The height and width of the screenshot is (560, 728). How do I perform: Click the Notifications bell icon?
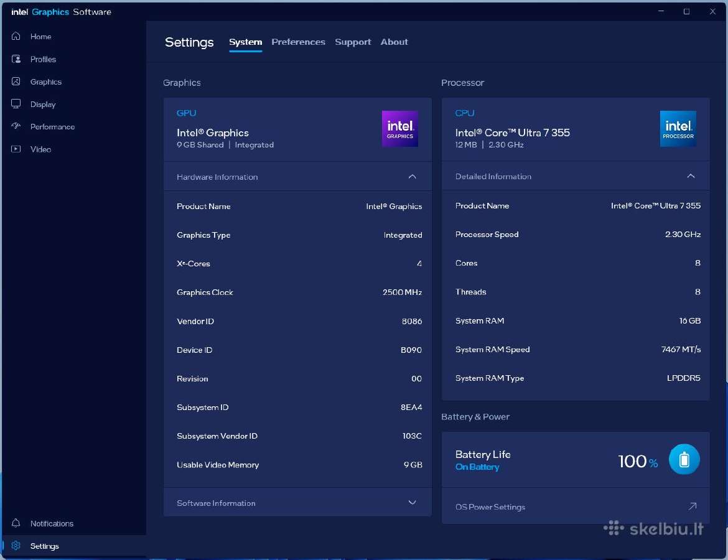[16, 523]
